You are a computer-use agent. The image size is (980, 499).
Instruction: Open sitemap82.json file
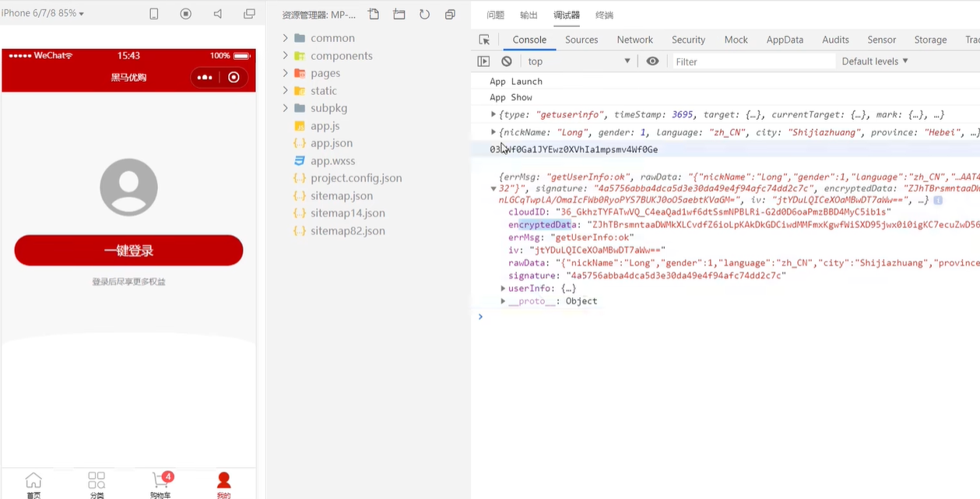click(347, 231)
